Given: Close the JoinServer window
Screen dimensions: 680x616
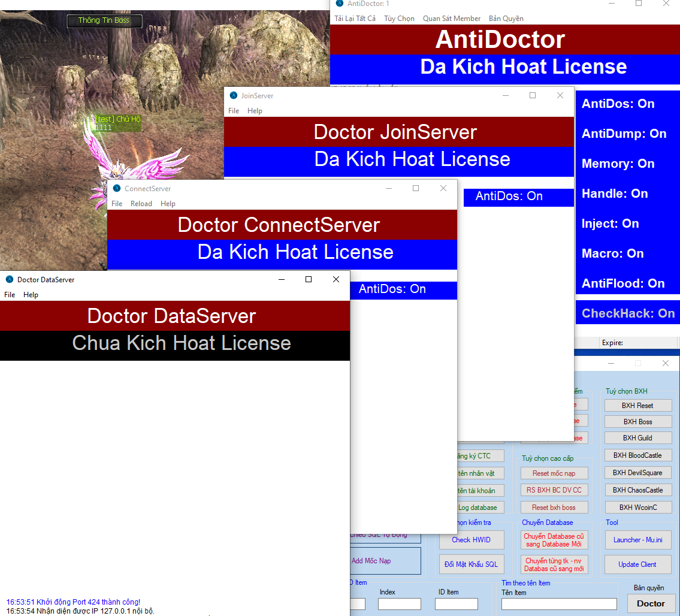Looking at the screenshot, I should pos(560,95).
